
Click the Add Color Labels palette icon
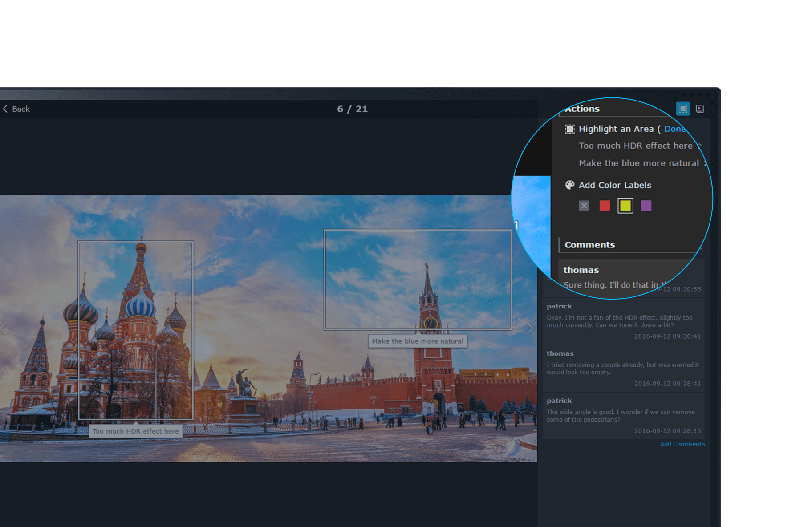click(x=569, y=185)
